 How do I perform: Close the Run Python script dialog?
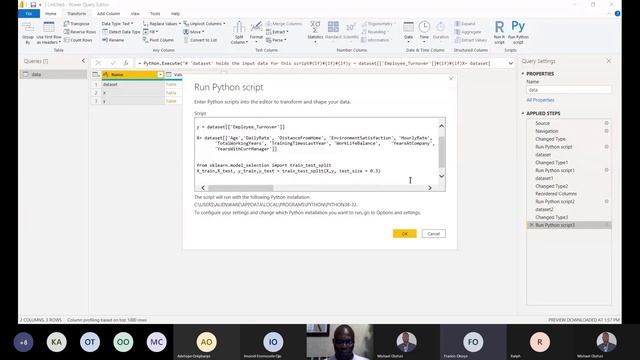click(x=451, y=78)
